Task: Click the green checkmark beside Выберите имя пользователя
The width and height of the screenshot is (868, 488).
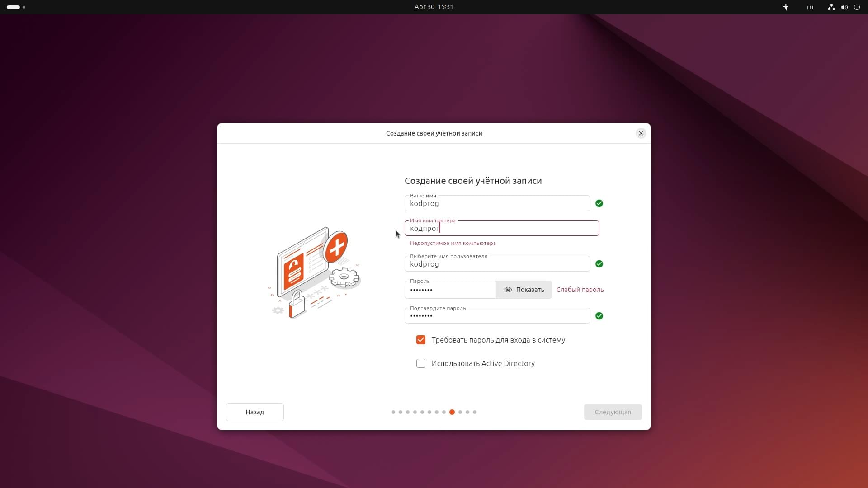Action: (x=599, y=264)
